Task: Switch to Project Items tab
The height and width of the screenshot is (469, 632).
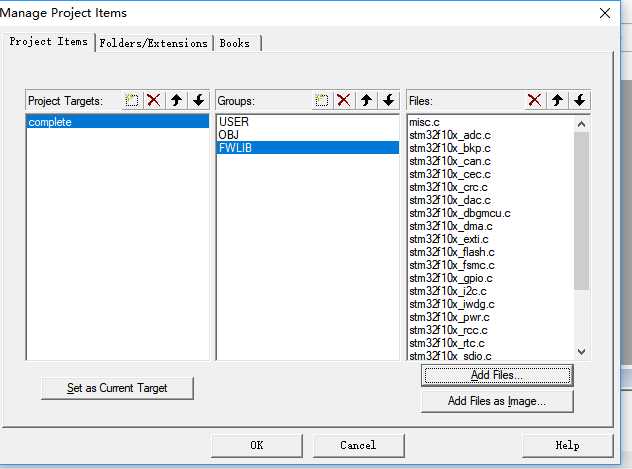Action: pos(49,42)
